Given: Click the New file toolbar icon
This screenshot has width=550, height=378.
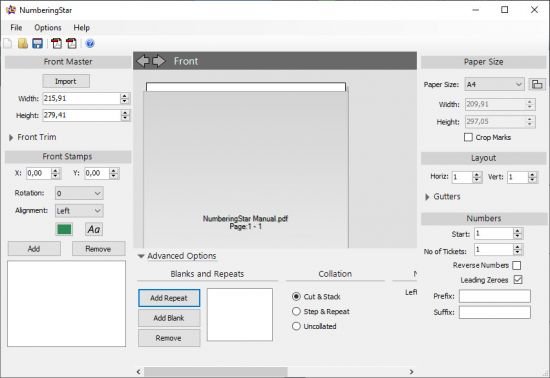Looking at the screenshot, I should tap(8, 43).
